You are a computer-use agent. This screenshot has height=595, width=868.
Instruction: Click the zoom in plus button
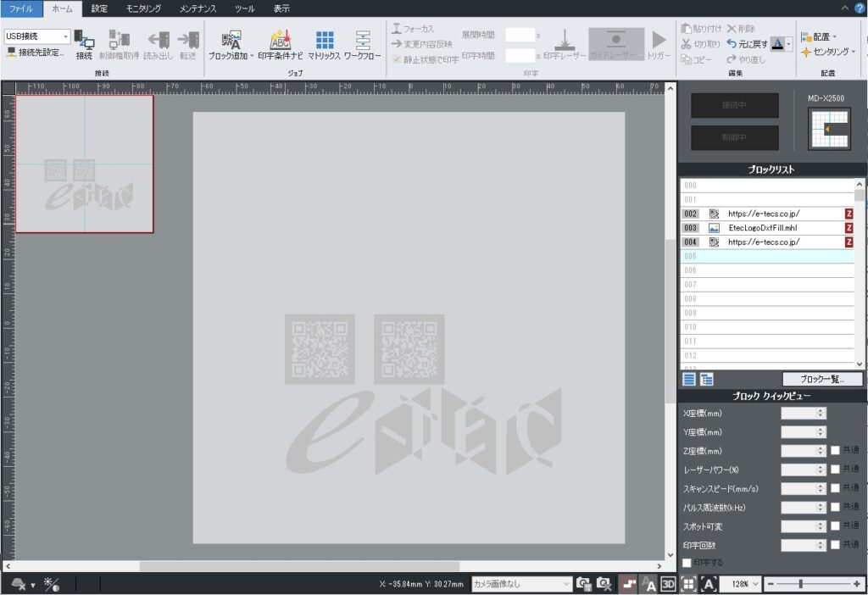857,584
